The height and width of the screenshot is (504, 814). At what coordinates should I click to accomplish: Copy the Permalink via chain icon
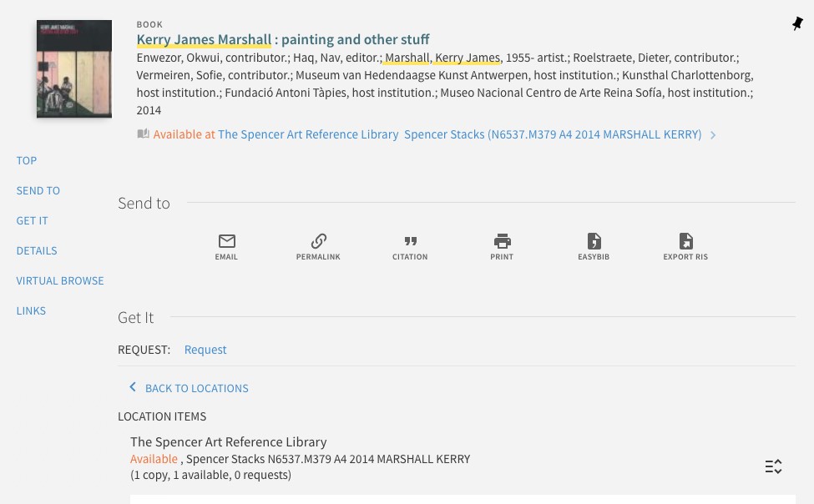318,242
